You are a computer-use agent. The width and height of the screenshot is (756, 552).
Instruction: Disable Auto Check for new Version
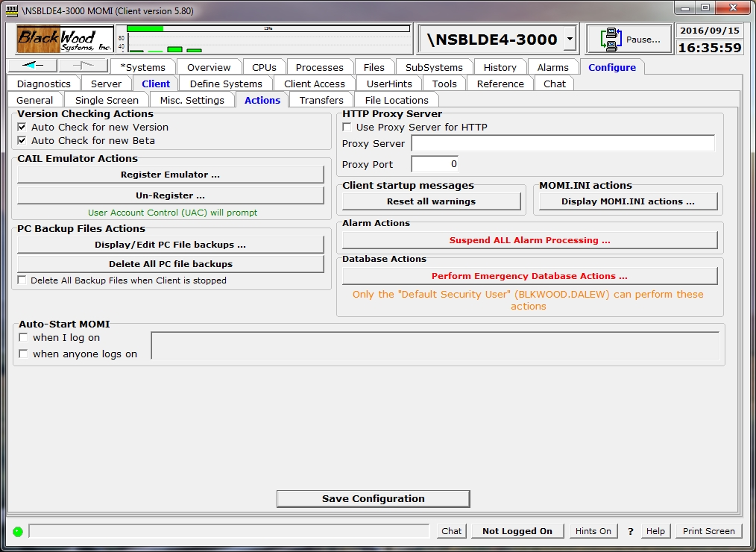tap(22, 127)
